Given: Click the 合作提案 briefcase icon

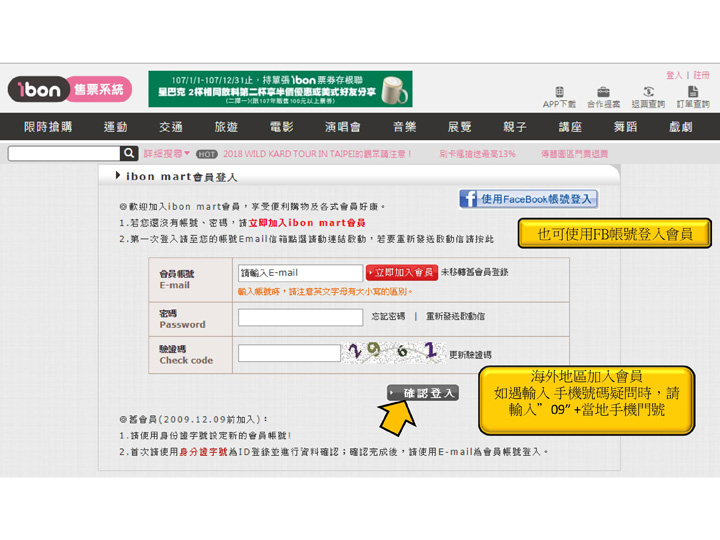Looking at the screenshot, I should pos(603,96).
